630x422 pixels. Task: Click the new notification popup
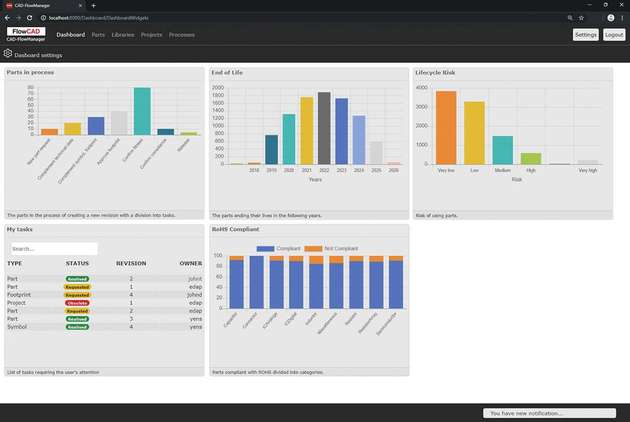[x=549, y=413]
